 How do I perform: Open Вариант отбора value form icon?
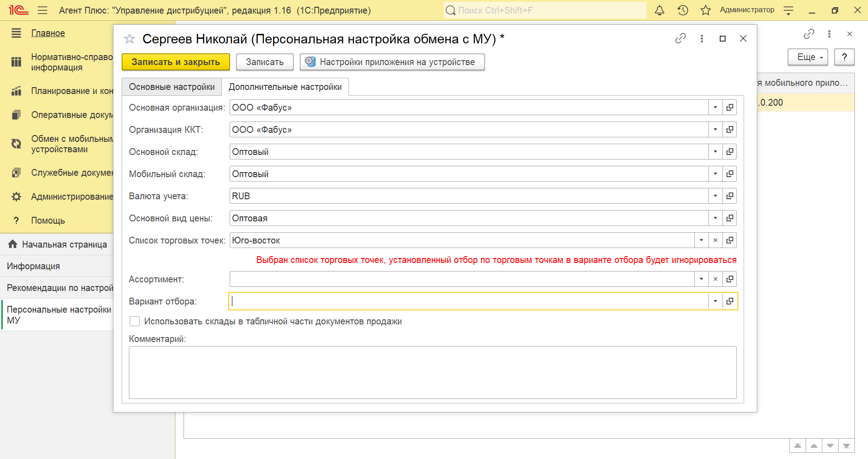point(730,301)
